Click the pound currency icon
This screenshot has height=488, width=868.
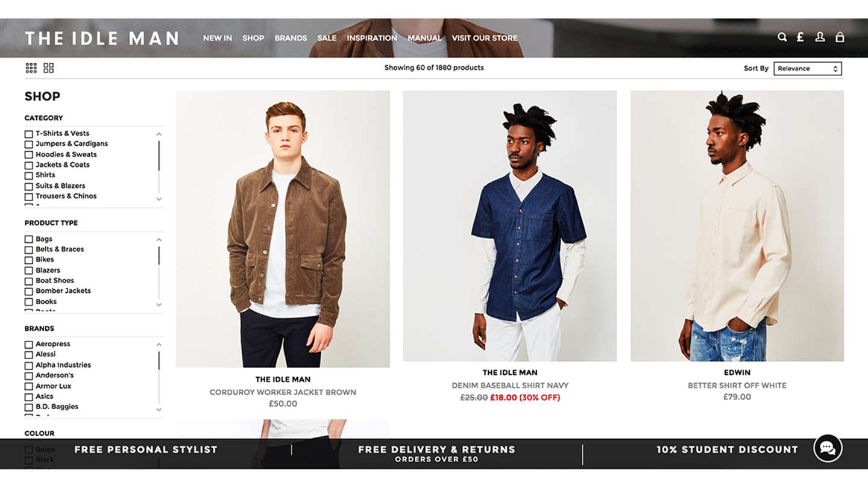tap(800, 37)
